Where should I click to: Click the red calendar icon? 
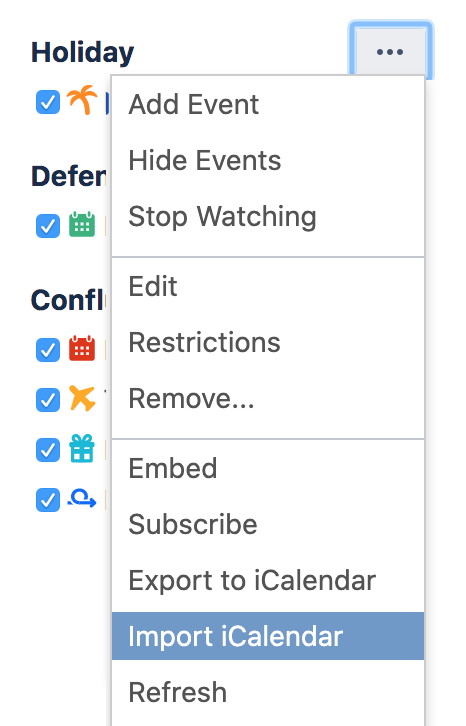[x=82, y=348]
